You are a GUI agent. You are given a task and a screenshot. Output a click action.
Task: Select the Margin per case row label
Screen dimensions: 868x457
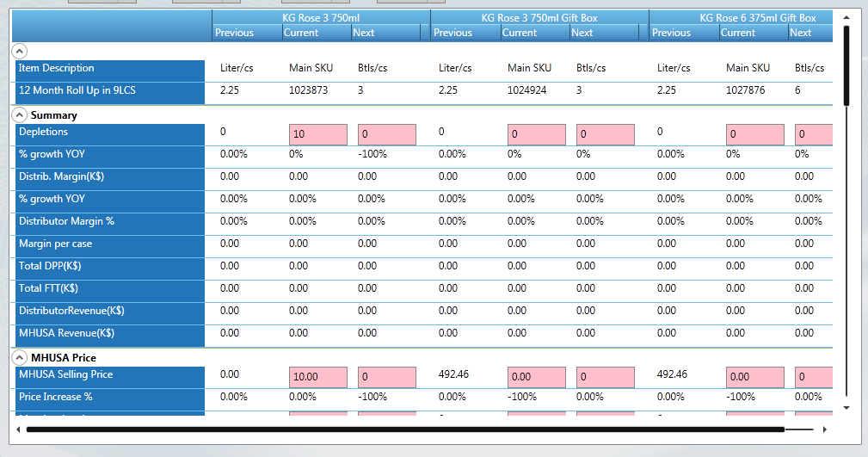click(110, 246)
